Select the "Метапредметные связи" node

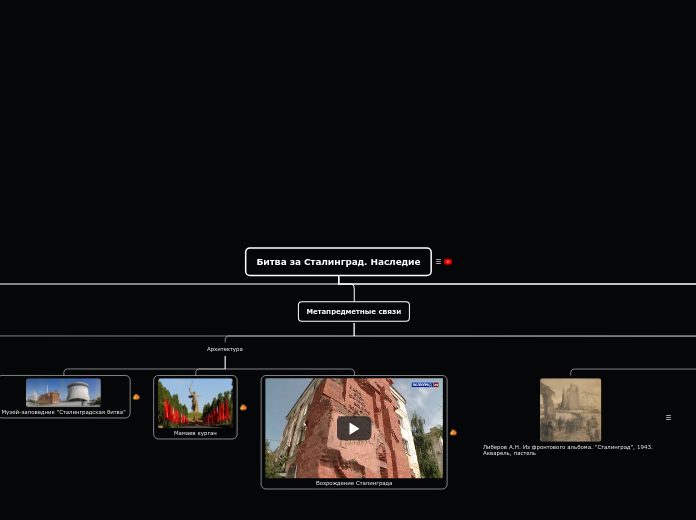point(354,312)
